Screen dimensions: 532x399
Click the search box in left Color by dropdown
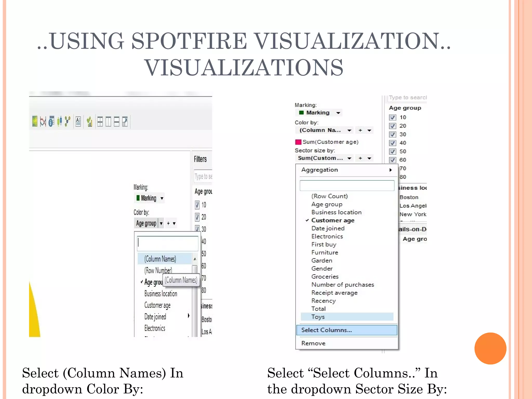[168, 243]
